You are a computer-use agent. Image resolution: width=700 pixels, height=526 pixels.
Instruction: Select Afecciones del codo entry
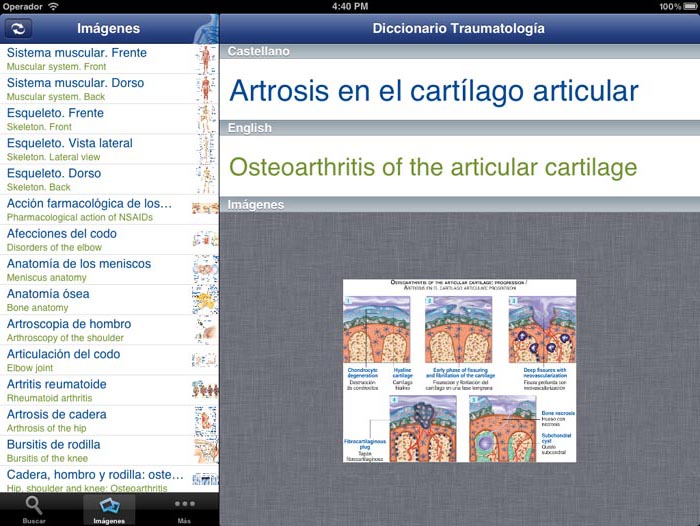[x=109, y=239]
